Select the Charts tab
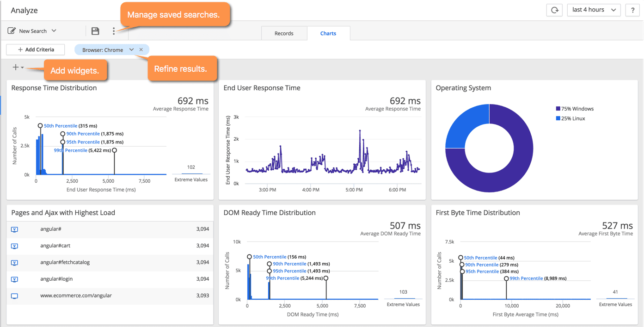 pos(328,33)
